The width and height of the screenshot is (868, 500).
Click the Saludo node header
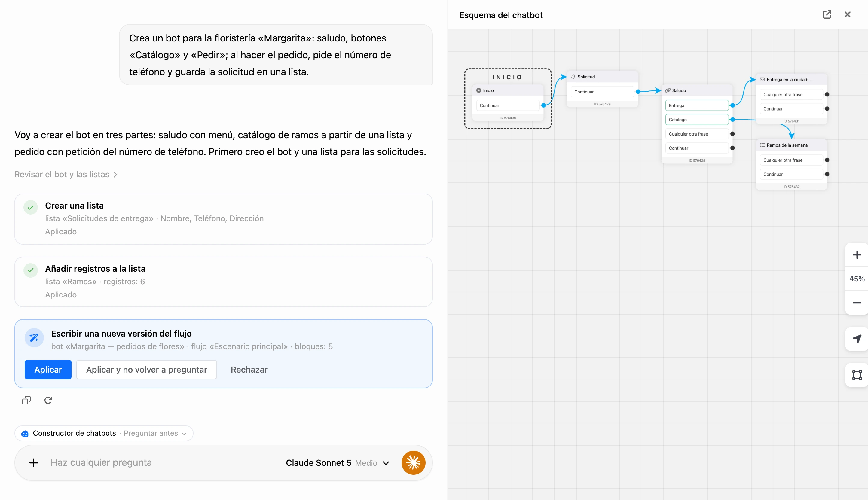[x=697, y=90]
